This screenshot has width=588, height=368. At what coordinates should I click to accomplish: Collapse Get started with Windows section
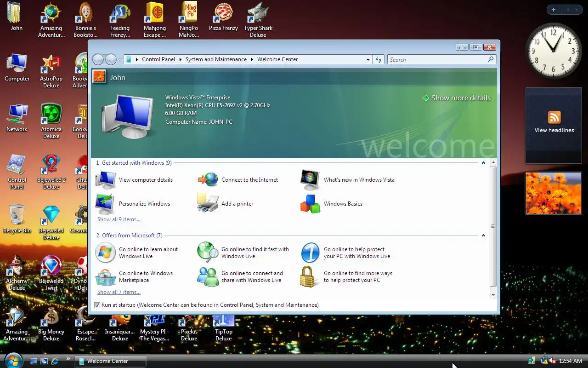(483, 163)
